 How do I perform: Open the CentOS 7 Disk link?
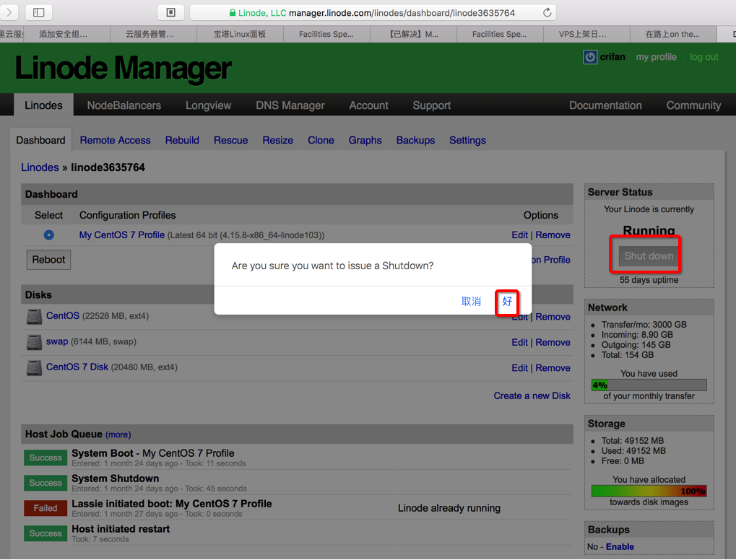click(77, 367)
